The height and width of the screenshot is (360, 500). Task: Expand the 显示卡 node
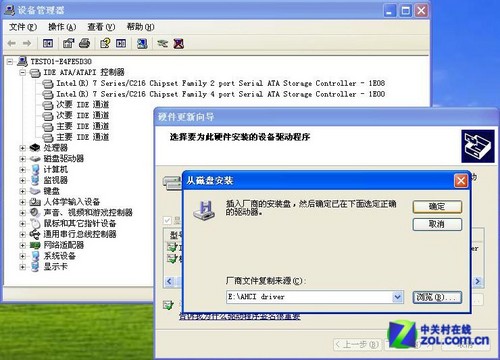pyautogui.click(x=22, y=267)
